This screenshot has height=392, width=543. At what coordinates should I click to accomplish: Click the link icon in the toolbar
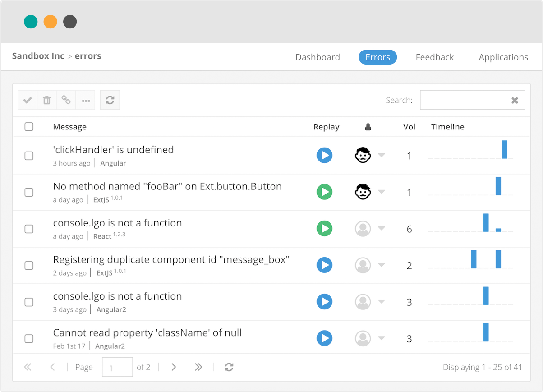[x=66, y=100]
